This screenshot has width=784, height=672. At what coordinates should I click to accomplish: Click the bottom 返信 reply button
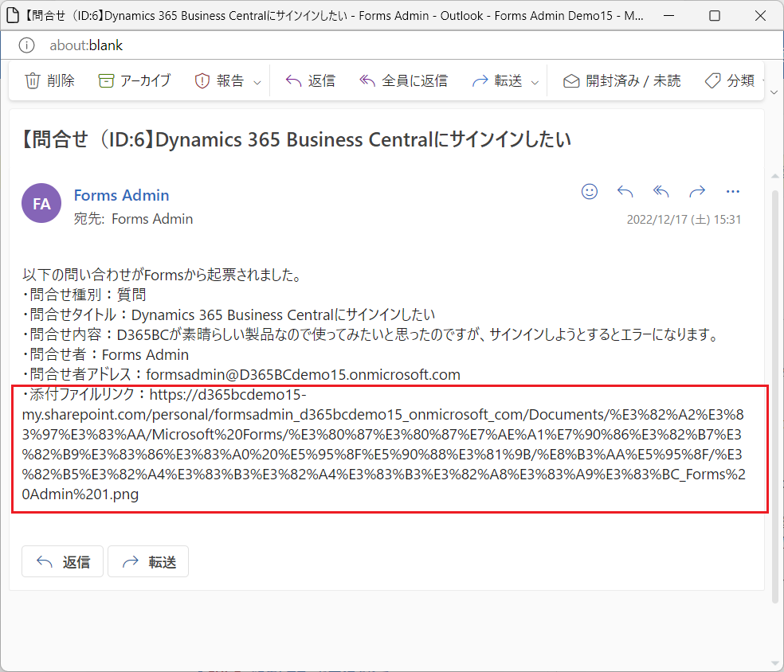pyautogui.click(x=62, y=561)
